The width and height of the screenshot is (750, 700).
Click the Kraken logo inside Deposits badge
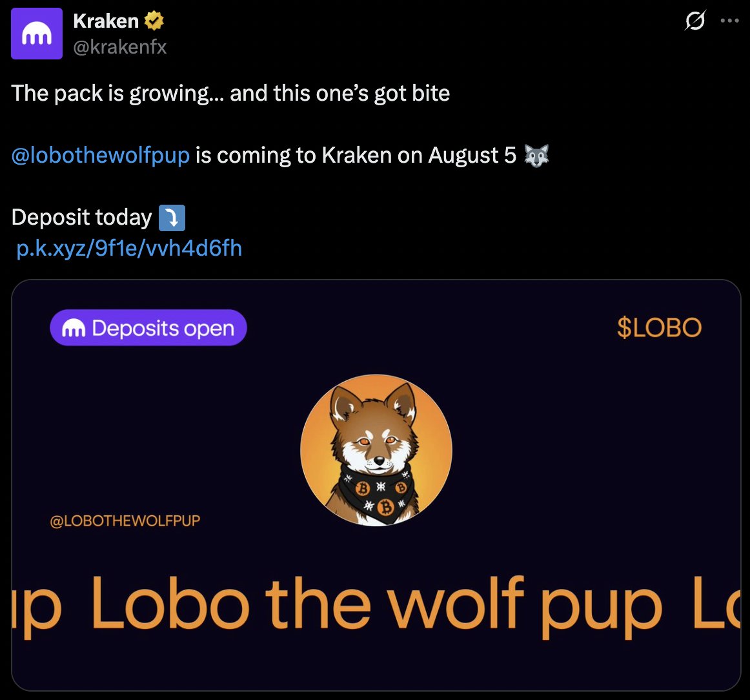click(74, 328)
